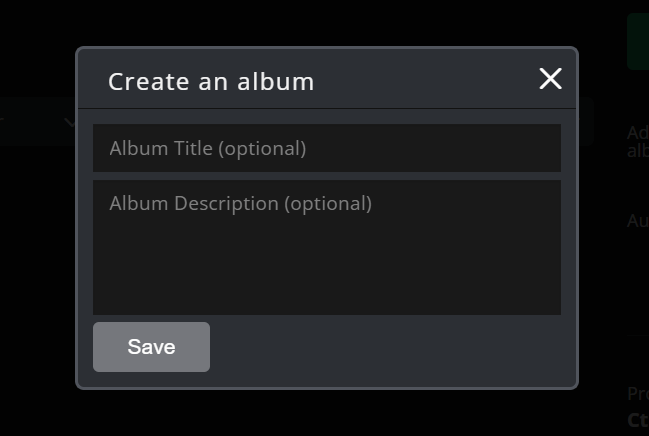Click the dimmed bold text at bottom-right corner
649x436 pixels.
coord(638,420)
